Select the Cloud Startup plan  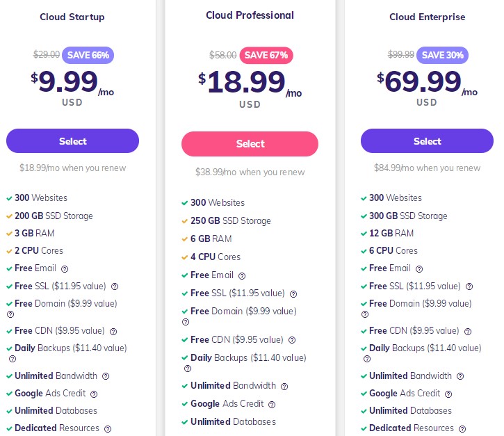click(x=72, y=141)
